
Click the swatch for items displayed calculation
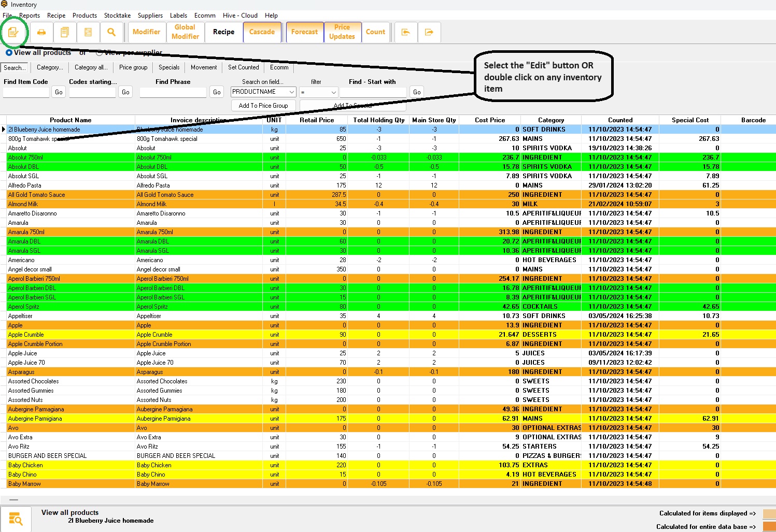coord(769,514)
